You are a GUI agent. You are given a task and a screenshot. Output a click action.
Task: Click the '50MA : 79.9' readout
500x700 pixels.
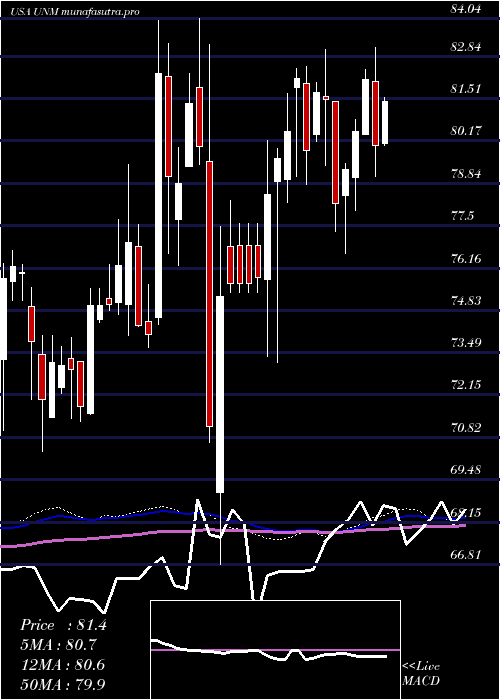tap(63, 684)
